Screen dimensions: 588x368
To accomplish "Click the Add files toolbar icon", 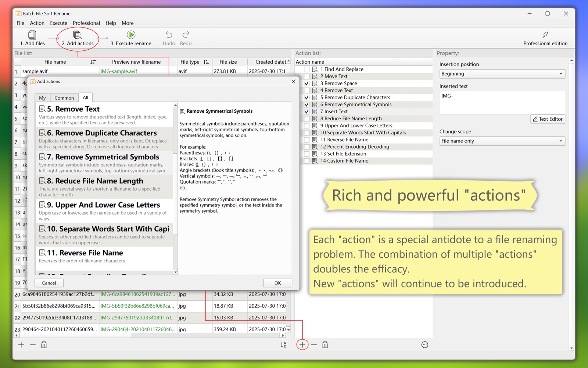I will 32,35.
